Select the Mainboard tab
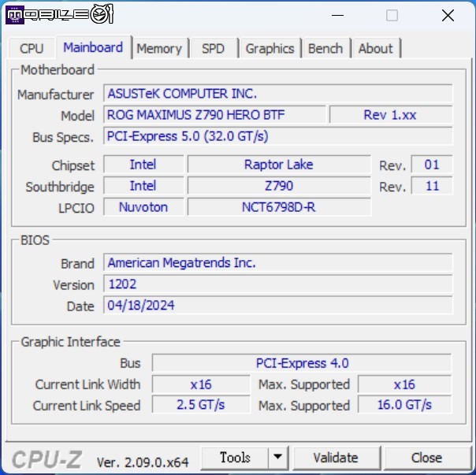The height and width of the screenshot is (475, 476). pyautogui.click(x=93, y=47)
